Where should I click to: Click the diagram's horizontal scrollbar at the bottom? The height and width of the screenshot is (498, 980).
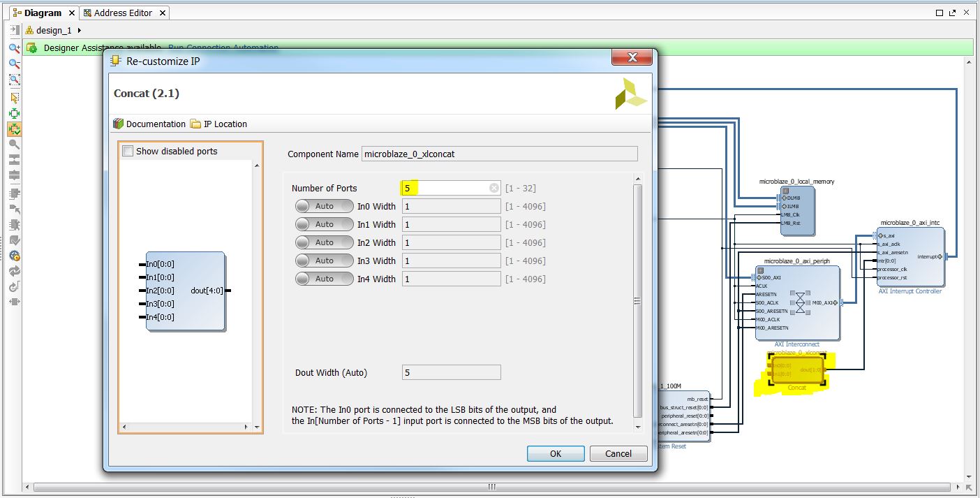[x=492, y=487]
